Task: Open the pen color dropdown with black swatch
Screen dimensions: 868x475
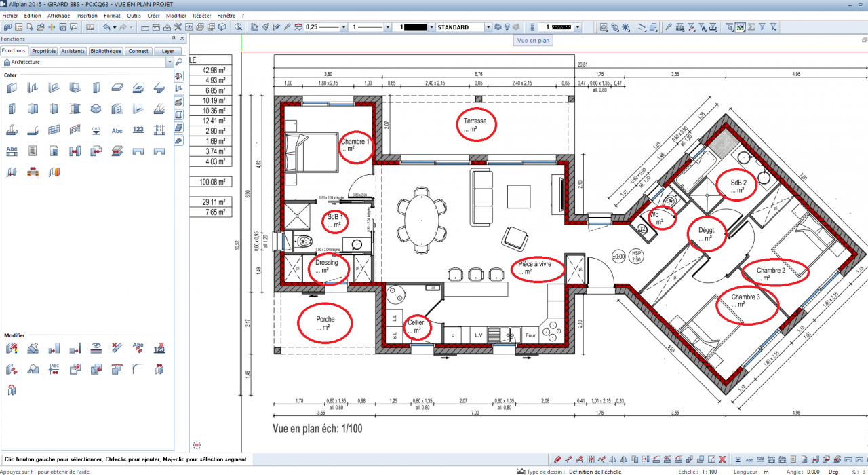Action: [431, 27]
